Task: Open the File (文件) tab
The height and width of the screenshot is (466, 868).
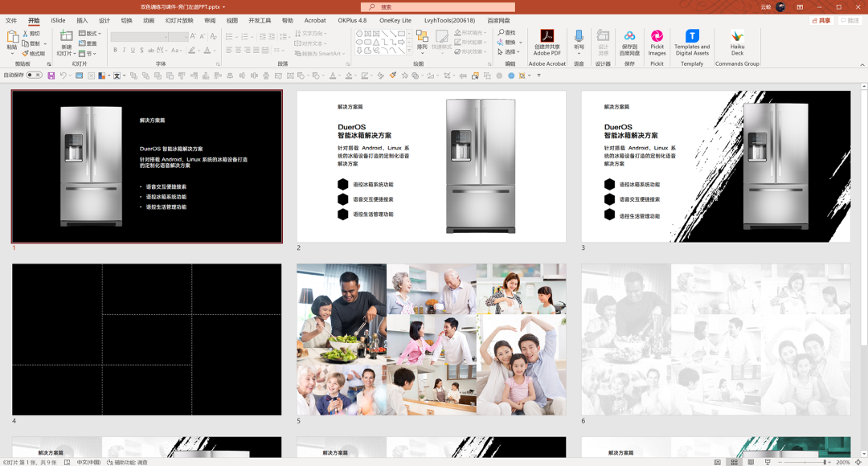Action: tap(11, 20)
